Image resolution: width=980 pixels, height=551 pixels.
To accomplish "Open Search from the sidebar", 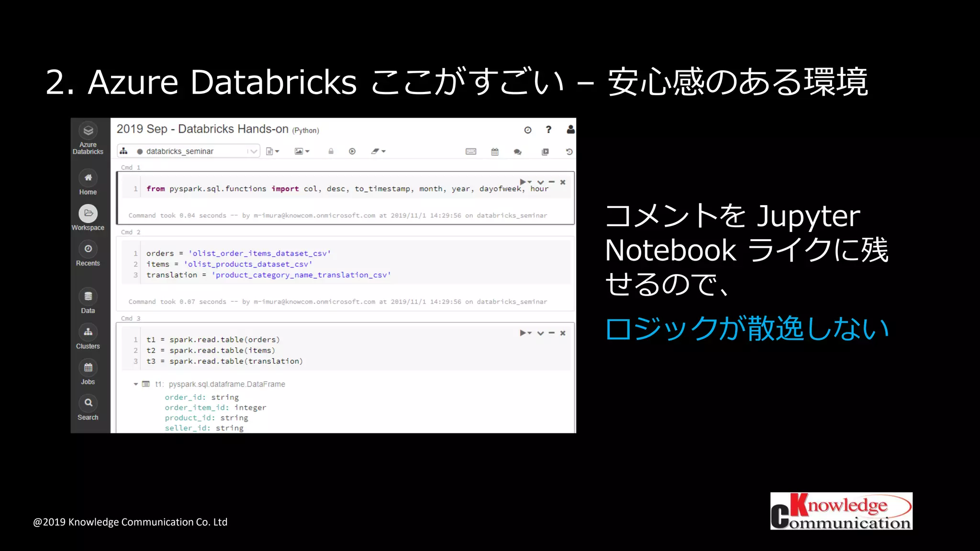I will pos(88,408).
